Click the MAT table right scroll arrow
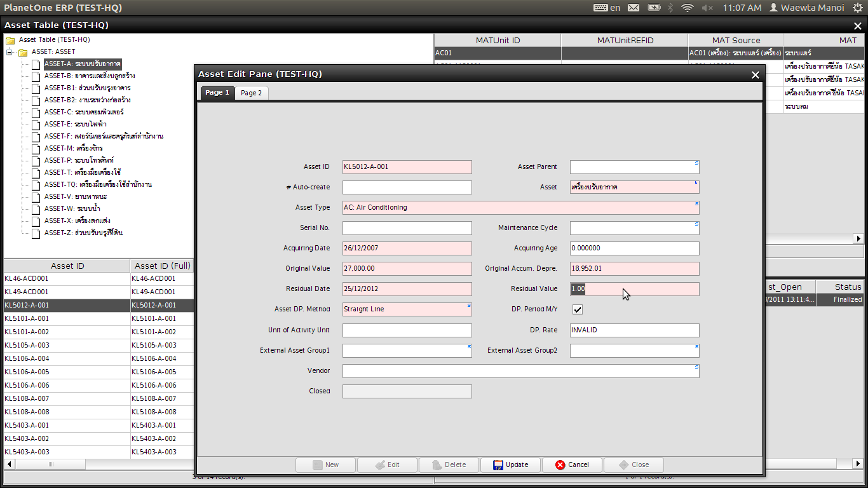The image size is (868, 488). [858, 239]
